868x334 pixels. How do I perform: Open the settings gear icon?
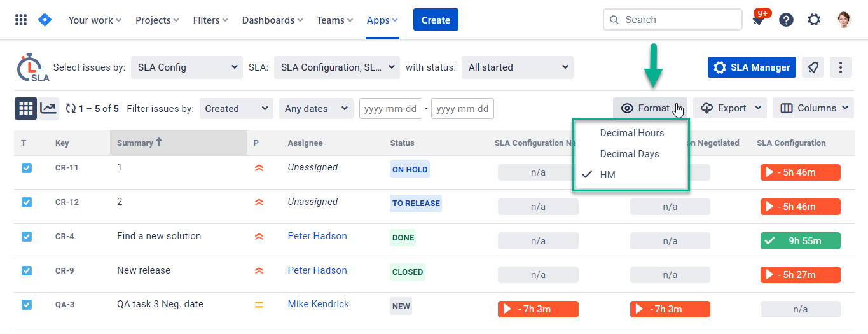pyautogui.click(x=814, y=20)
